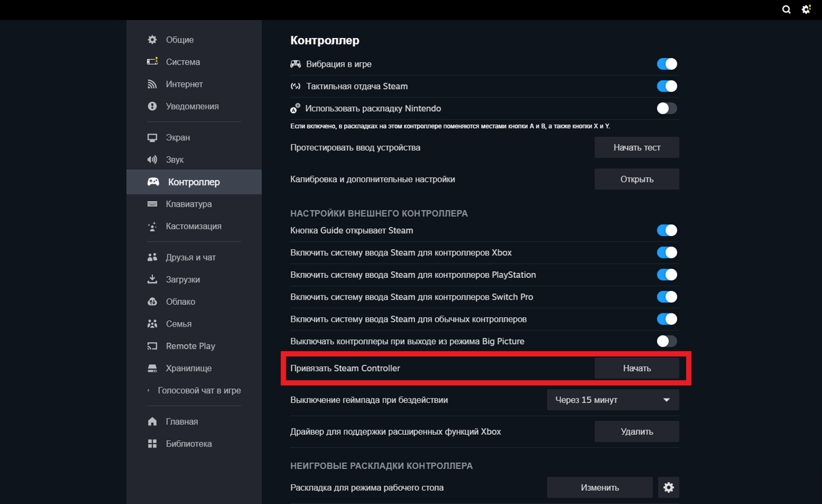Viewport: 822px width, 504px height.
Task: Click Начать тест button
Action: click(636, 147)
